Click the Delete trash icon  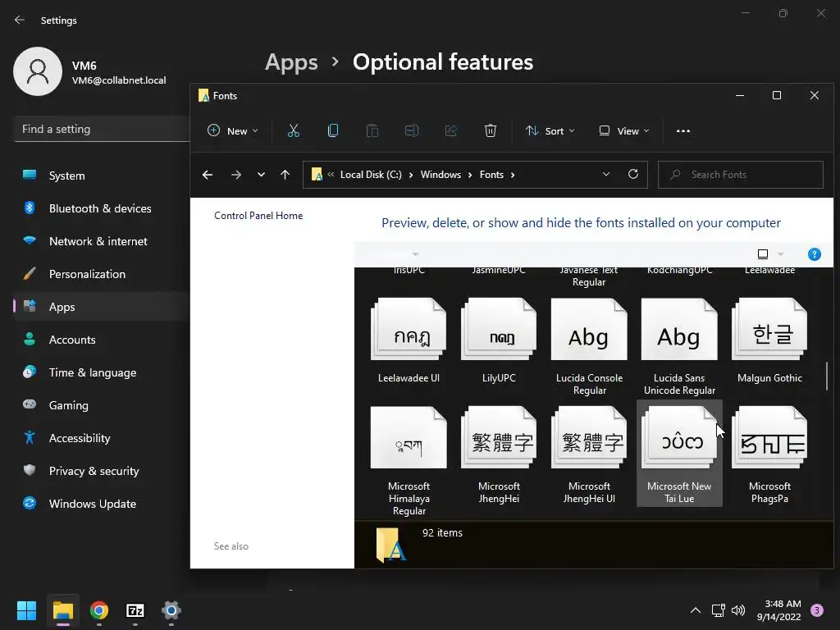491,130
